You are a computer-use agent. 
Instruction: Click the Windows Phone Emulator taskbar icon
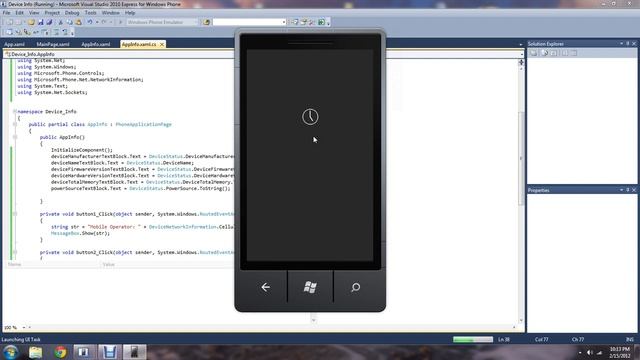[134, 352]
